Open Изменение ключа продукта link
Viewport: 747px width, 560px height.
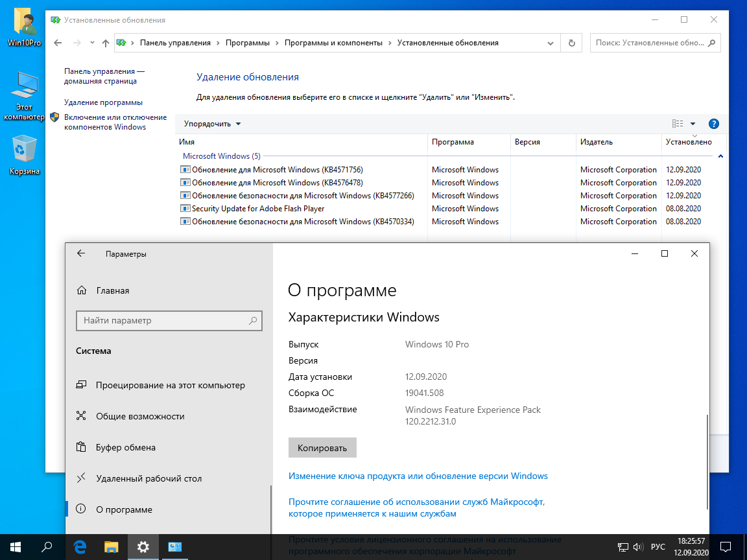point(418,476)
